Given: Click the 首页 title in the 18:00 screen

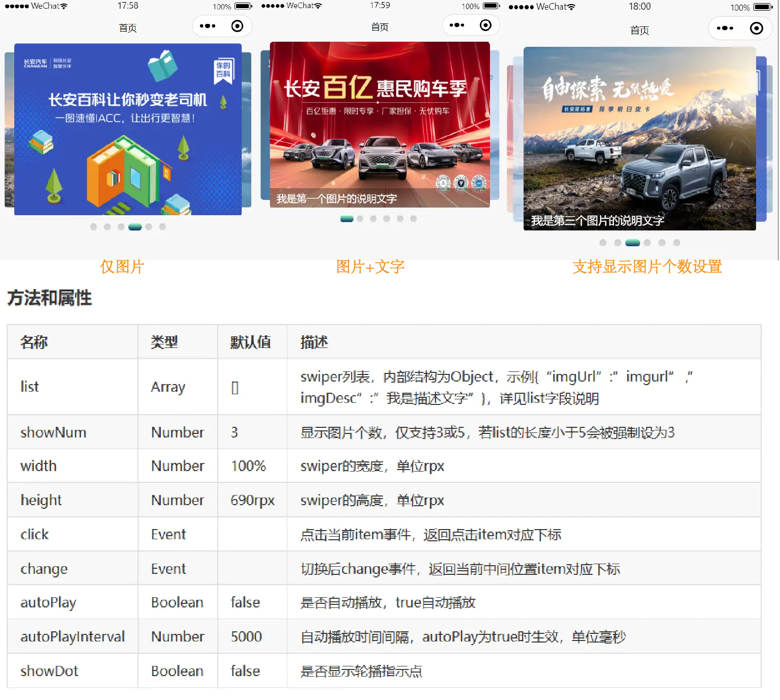Looking at the screenshot, I should pos(640,31).
